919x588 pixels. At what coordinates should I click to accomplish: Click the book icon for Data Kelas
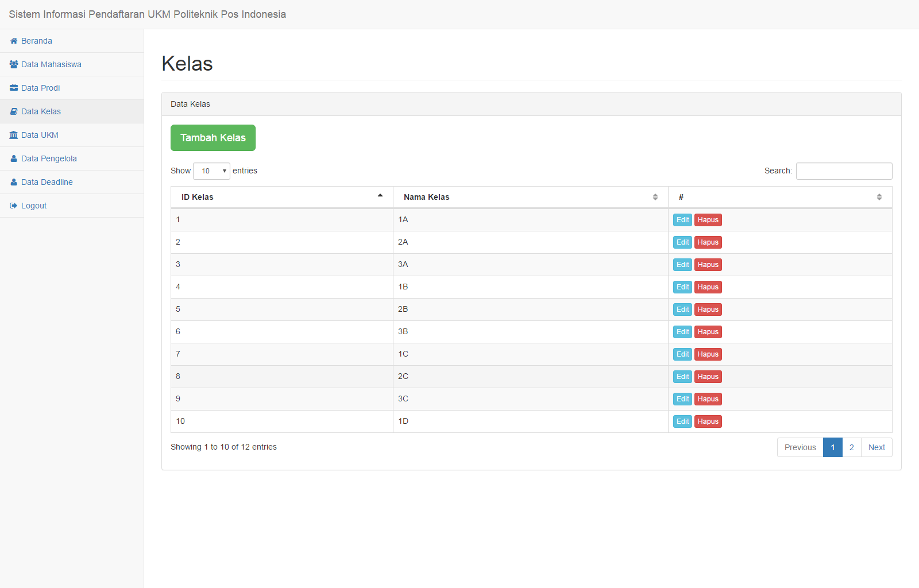(x=14, y=111)
